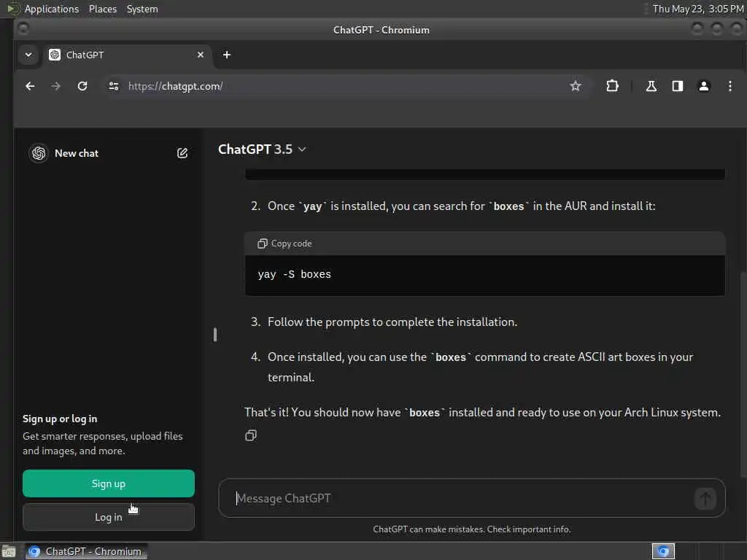Click the send message arrow button
This screenshot has height=560, width=747.
click(705, 499)
